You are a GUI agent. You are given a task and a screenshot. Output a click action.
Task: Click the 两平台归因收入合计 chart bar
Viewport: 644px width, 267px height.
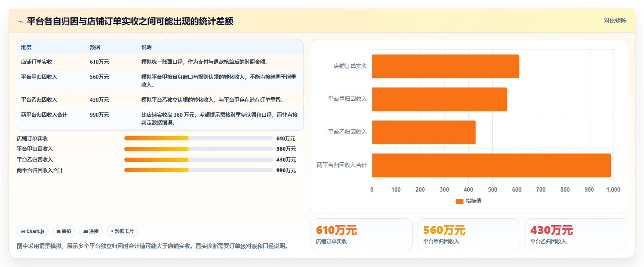click(491, 165)
